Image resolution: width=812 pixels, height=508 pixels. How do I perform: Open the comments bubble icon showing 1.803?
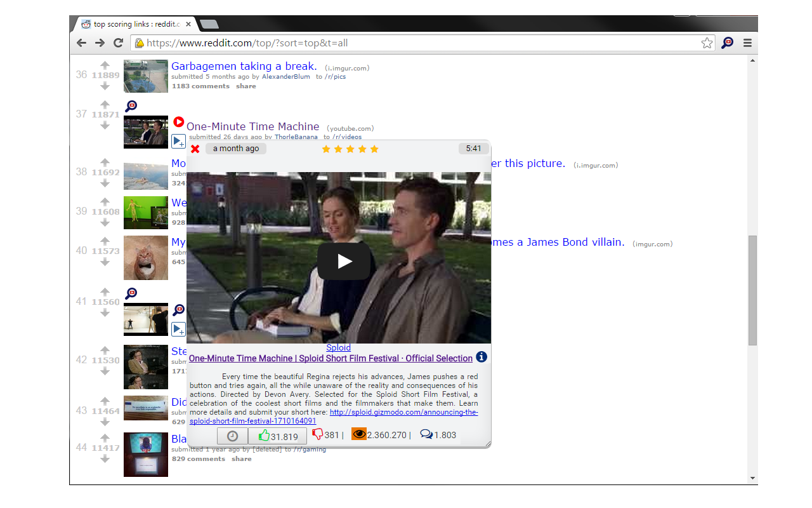point(426,434)
